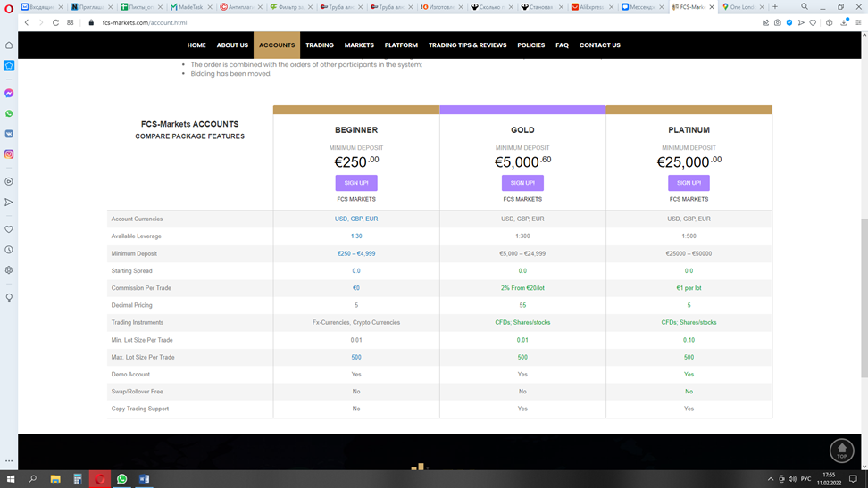Reload the current page
Viewport: 868px width, 488px height.
tap(55, 22)
